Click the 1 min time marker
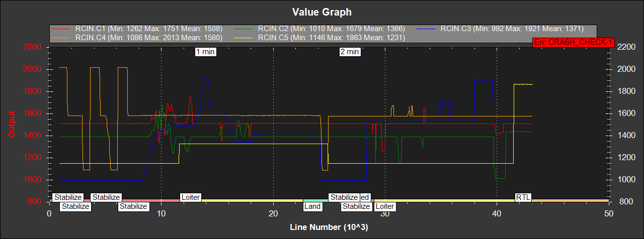This screenshot has width=644, height=239. [x=206, y=52]
